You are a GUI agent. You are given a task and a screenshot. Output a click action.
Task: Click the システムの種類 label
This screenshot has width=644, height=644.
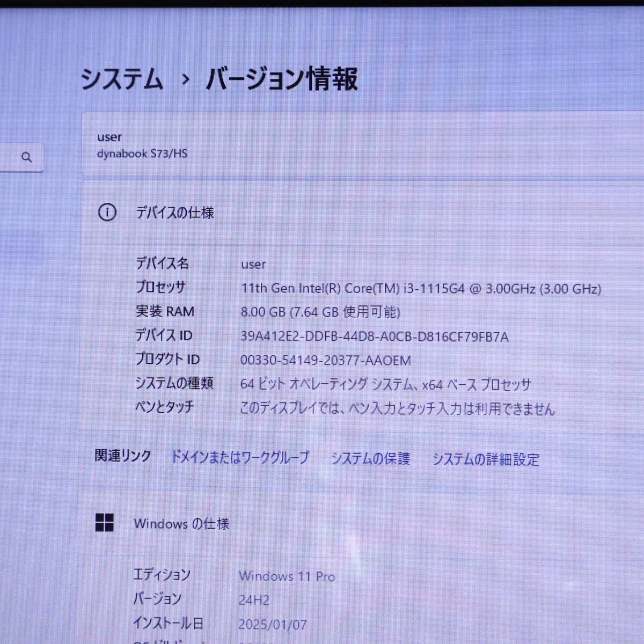click(x=174, y=383)
